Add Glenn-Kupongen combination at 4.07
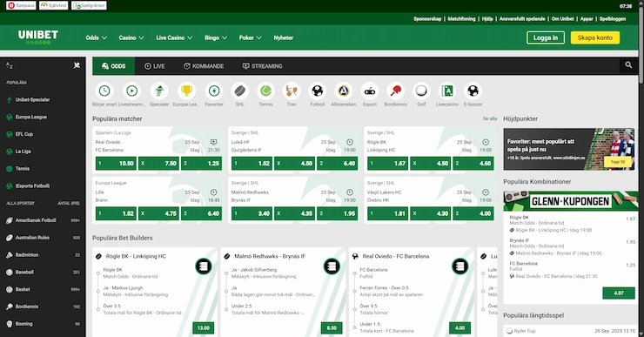This screenshot has height=337, width=644. click(x=619, y=293)
